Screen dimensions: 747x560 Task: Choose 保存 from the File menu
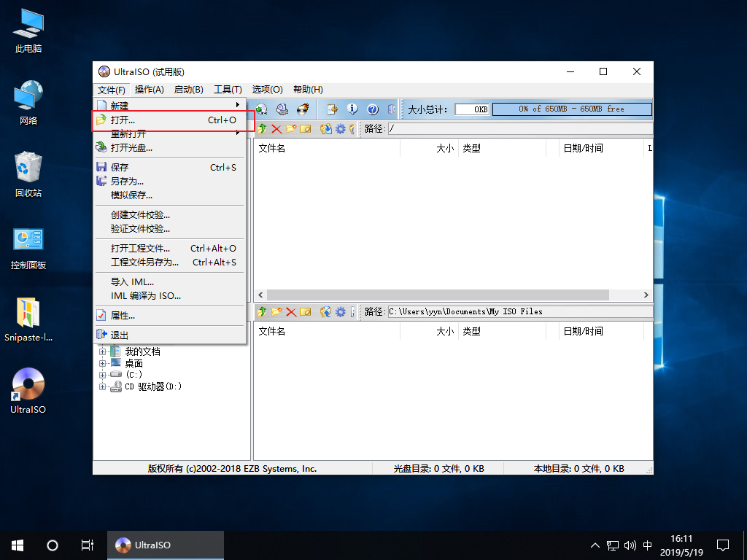tap(169, 167)
